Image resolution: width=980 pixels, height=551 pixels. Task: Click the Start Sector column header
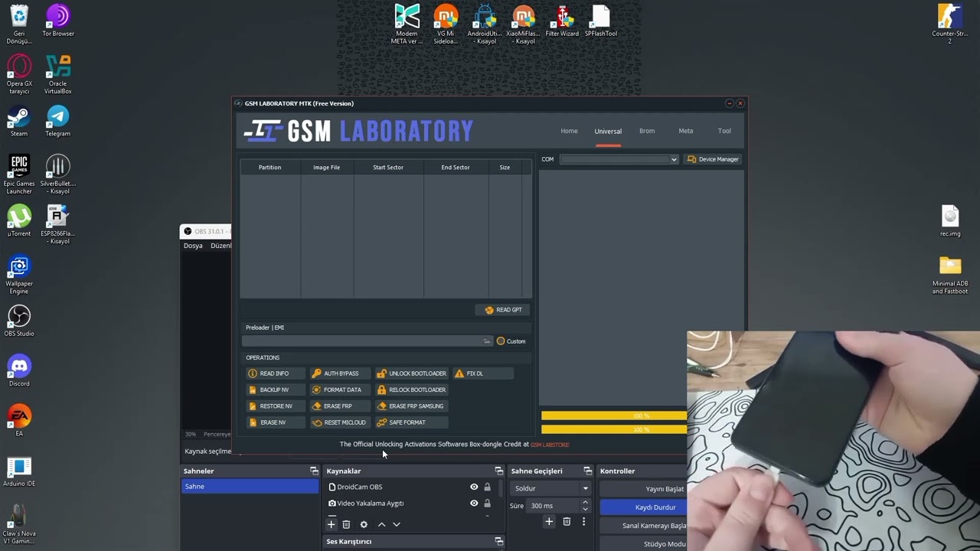tap(388, 167)
